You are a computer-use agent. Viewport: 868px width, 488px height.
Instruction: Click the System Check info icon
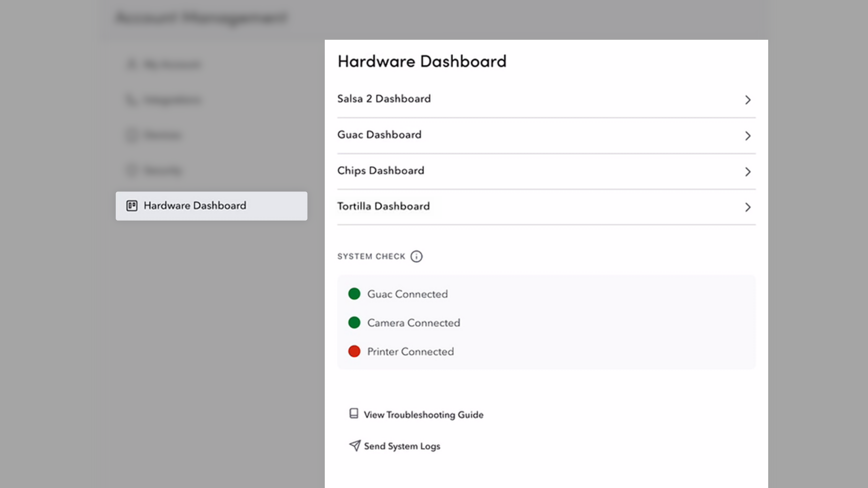(416, 256)
